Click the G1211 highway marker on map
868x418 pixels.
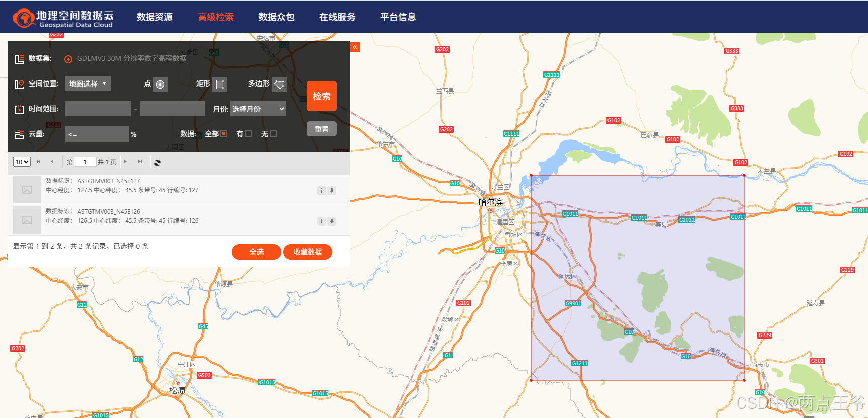click(579, 363)
